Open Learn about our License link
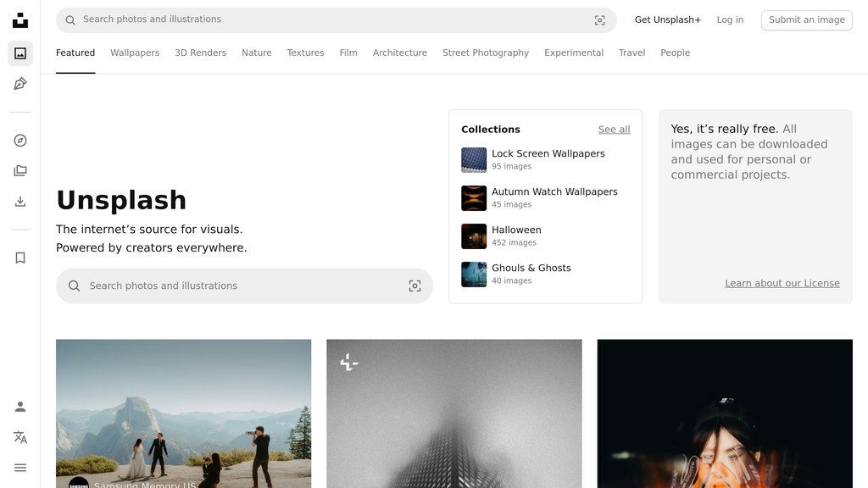Viewport: 868px width, 488px height. [782, 282]
